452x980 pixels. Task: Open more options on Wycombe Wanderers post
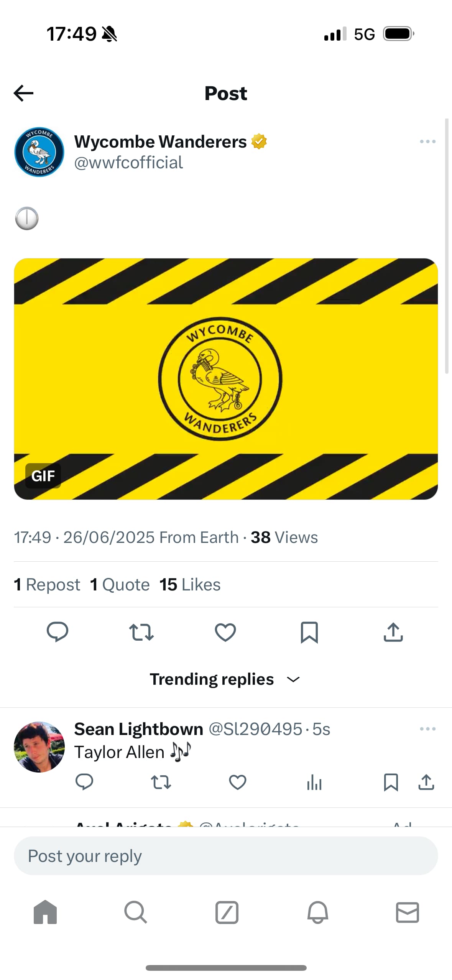click(x=427, y=141)
